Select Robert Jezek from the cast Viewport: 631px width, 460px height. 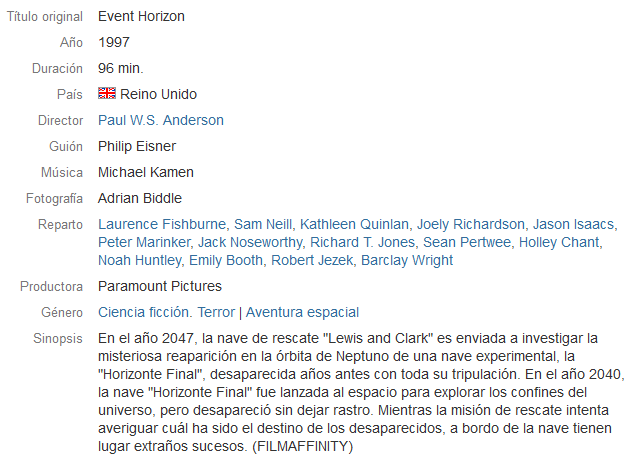(312, 260)
